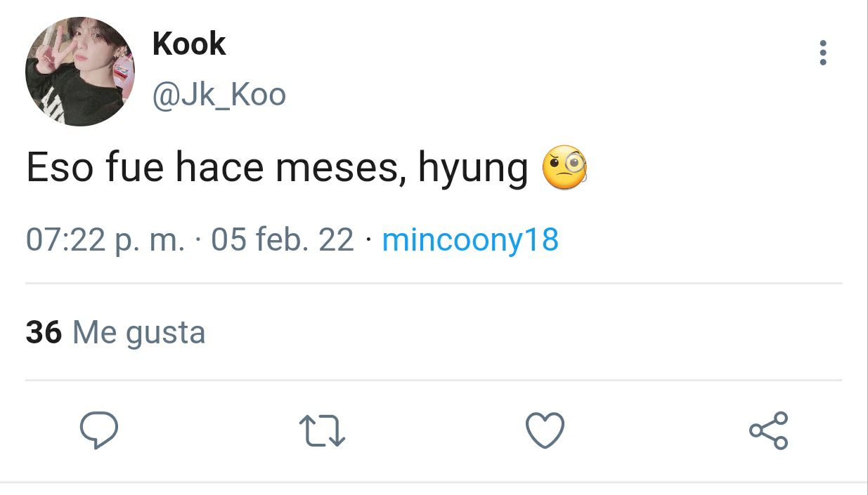The height and width of the screenshot is (495, 868).
Task: Click the word 'Eso' starting the tweet
Action: point(60,168)
